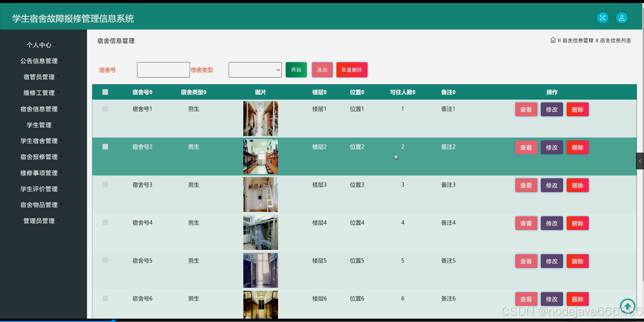Click the 宿舍号 search input field
Viewport: 644px width, 322px height.
pyautogui.click(x=163, y=70)
